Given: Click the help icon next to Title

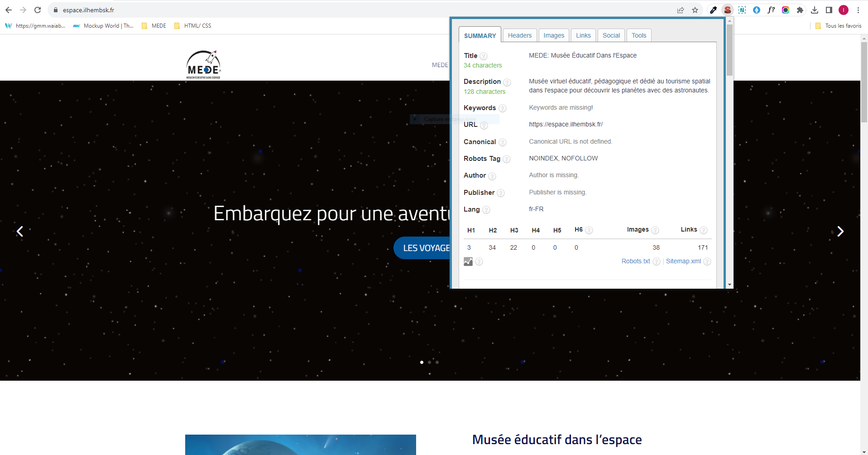Looking at the screenshot, I should (x=484, y=56).
